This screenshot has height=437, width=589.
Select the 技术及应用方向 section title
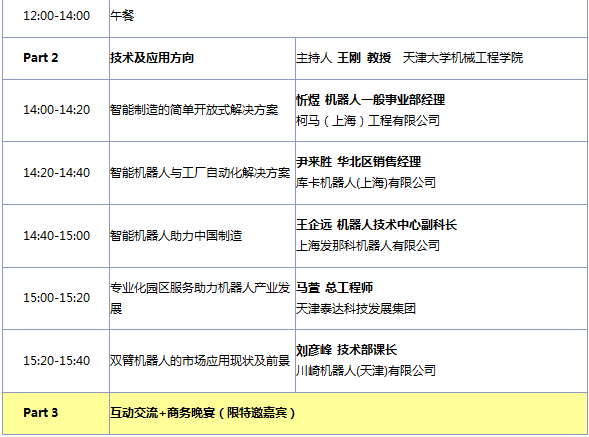click(x=152, y=58)
